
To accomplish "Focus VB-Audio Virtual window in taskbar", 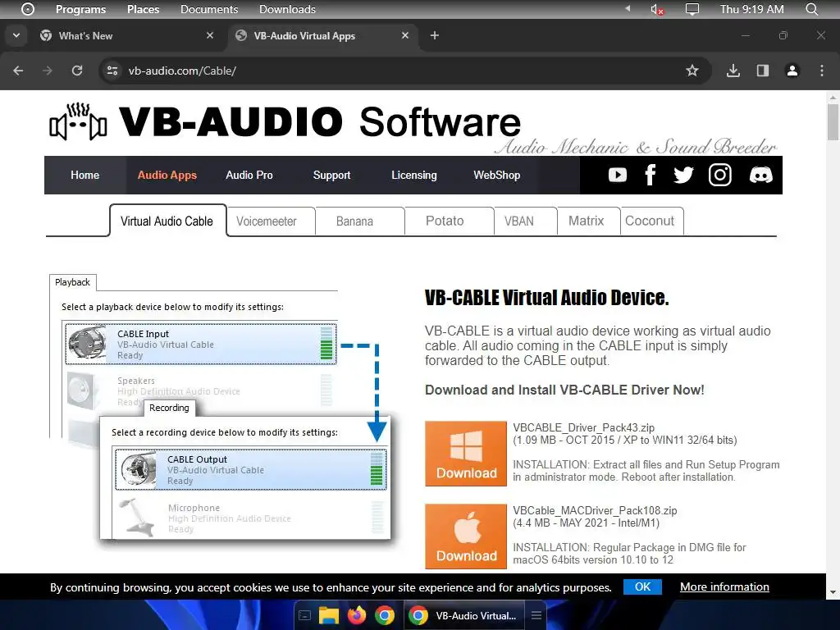I will (x=463, y=615).
